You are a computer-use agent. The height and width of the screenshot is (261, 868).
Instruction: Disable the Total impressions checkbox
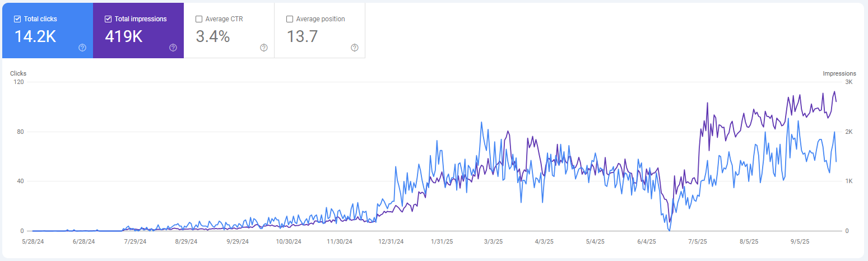pyautogui.click(x=108, y=19)
